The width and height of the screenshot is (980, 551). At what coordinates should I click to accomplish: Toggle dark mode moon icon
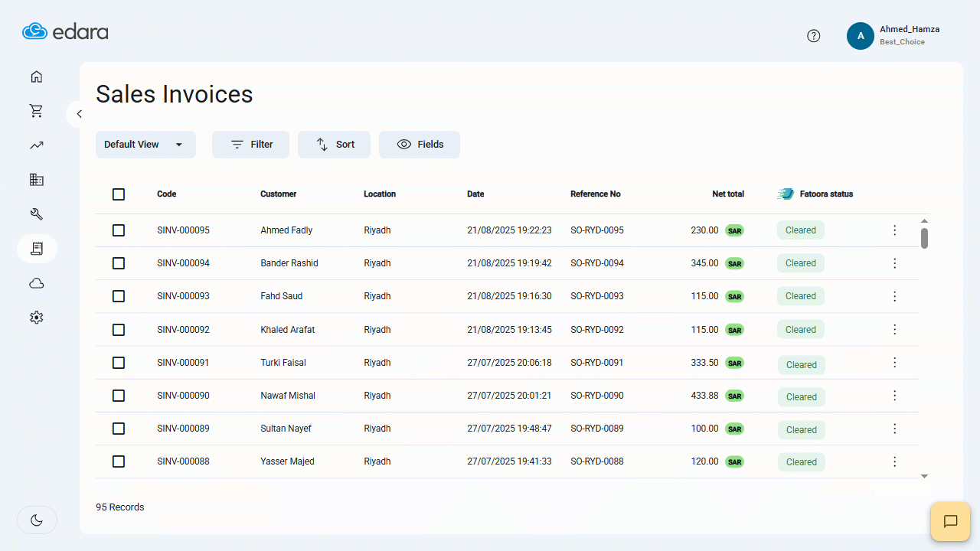[37, 520]
